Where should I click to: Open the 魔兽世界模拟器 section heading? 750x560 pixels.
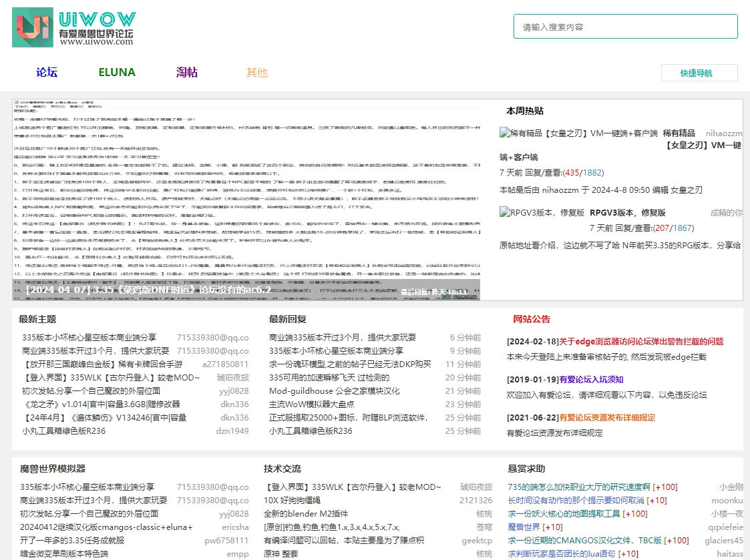click(x=53, y=469)
